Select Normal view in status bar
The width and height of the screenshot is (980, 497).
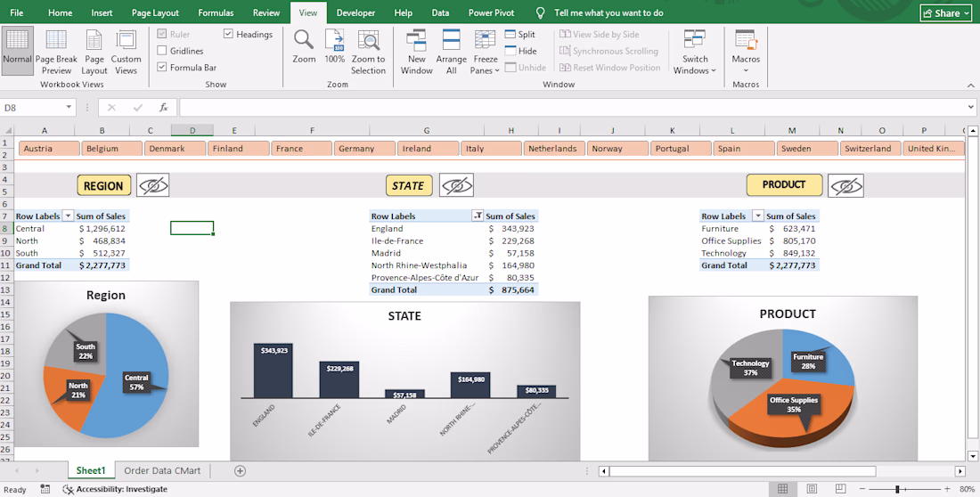tap(782, 489)
